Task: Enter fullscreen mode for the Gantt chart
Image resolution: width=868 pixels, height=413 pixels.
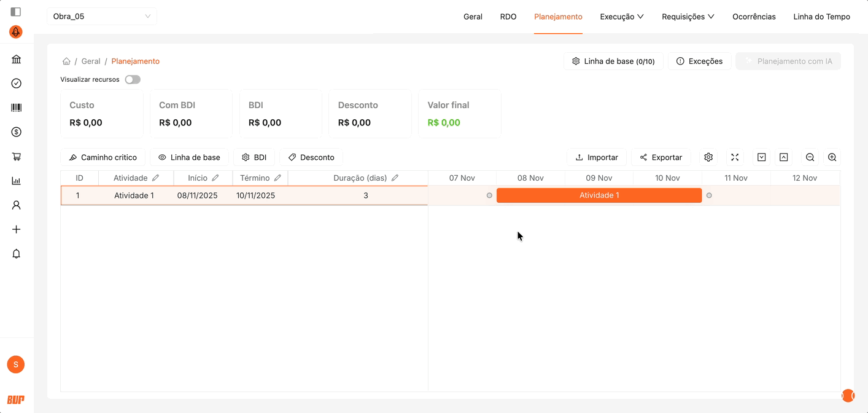Action: coord(735,157)
